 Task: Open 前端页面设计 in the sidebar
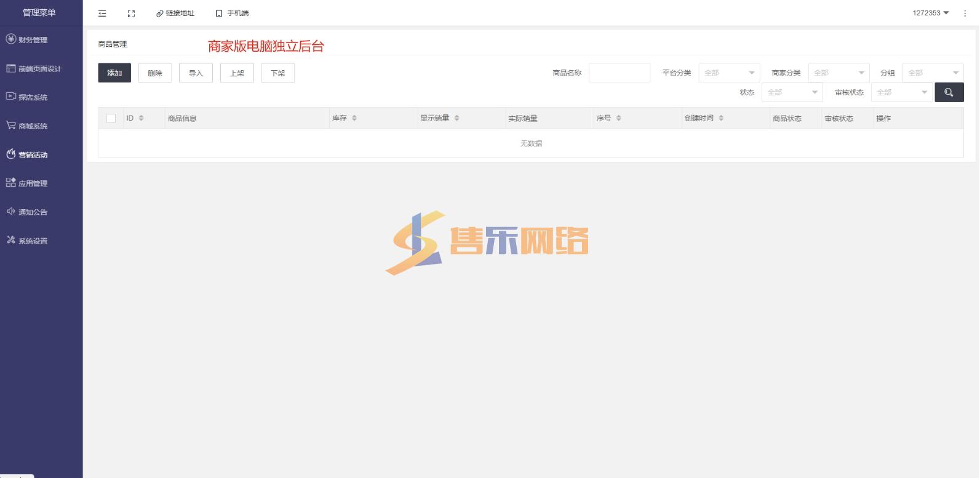coord(41,69)
